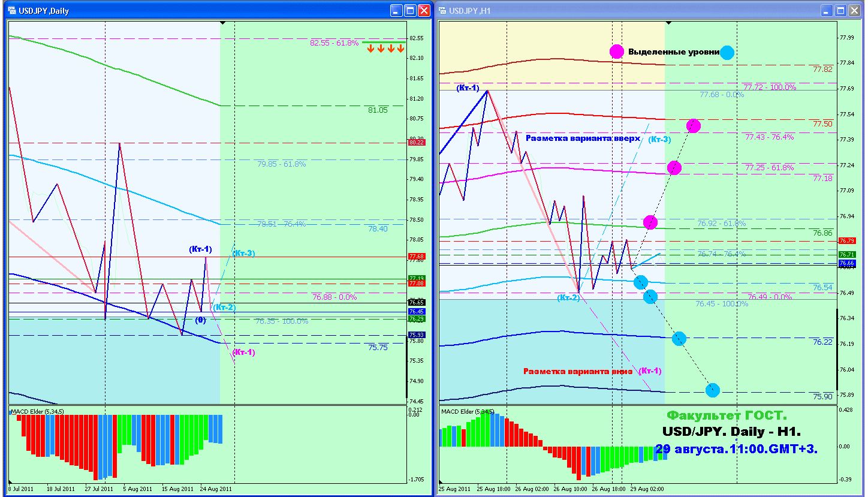
Task: Click the '76.49 - 0.0%' Fibonacci label
Action: coord(770,297)
